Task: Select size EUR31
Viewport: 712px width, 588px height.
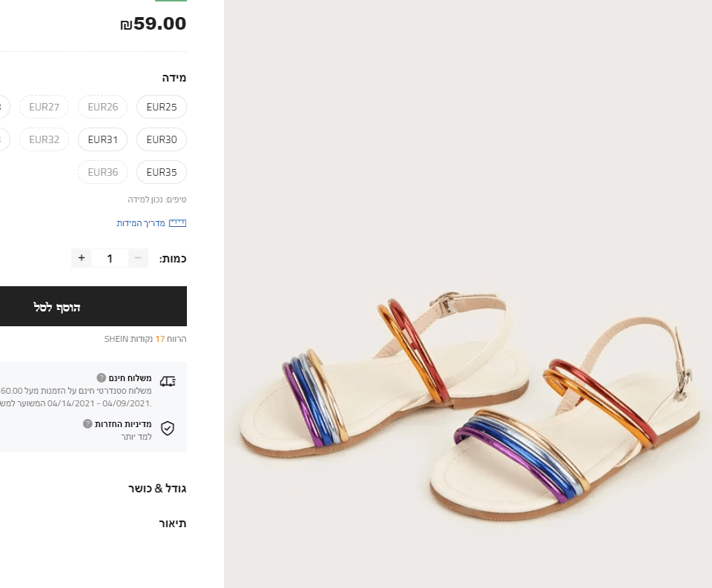Action: 103,139
